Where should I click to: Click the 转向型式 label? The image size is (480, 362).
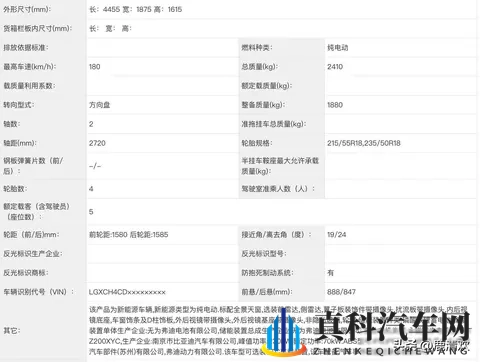[x=19, y=105]
